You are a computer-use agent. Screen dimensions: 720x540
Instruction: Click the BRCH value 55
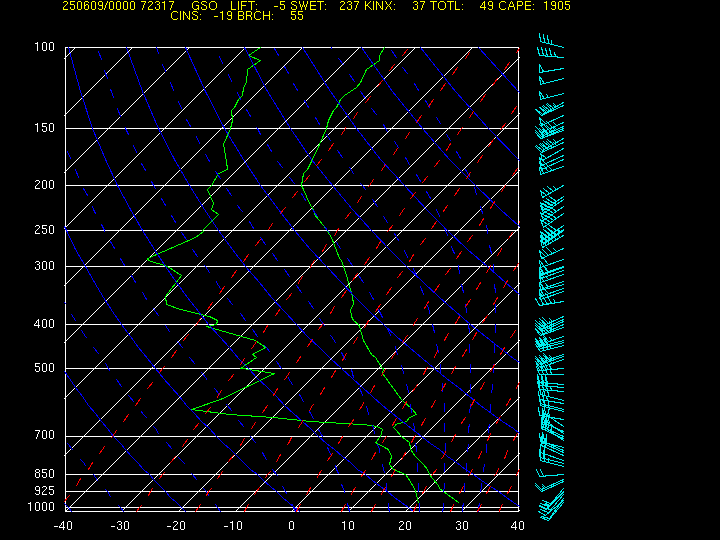point(297,16)
